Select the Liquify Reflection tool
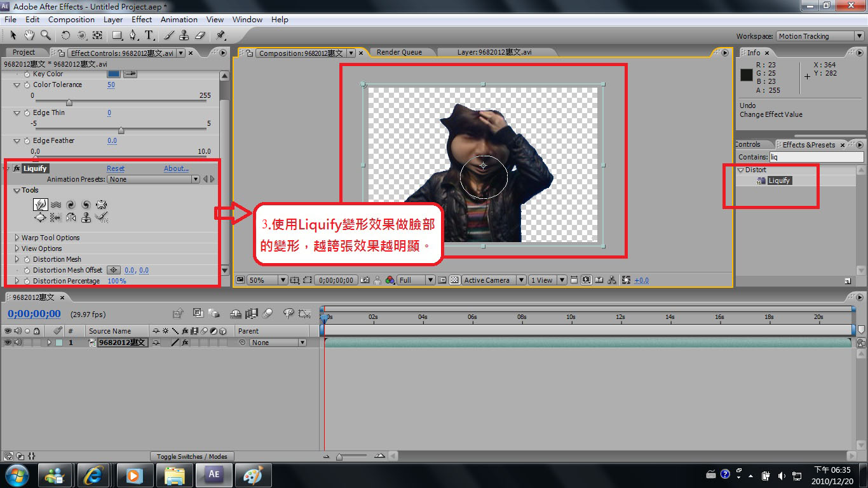The height and width of the screenshot is (488, 868). (71, 217)
